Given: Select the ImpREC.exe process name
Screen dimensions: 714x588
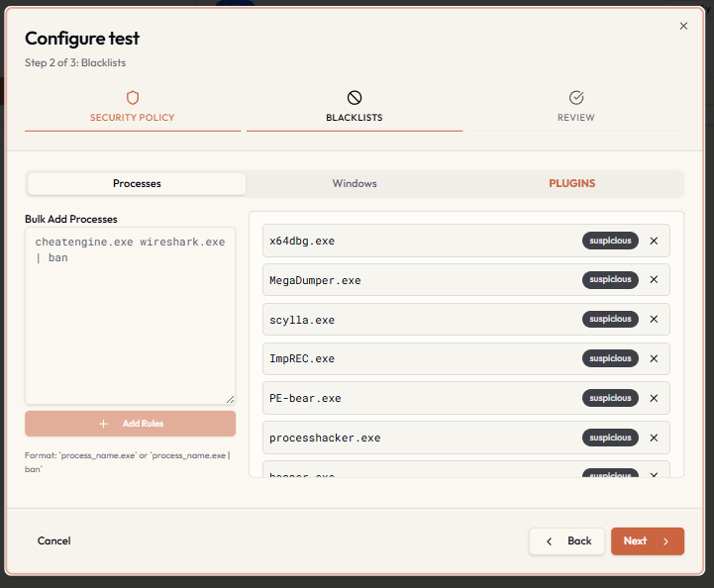Looking at the screenshot, I should coord(302,359).
